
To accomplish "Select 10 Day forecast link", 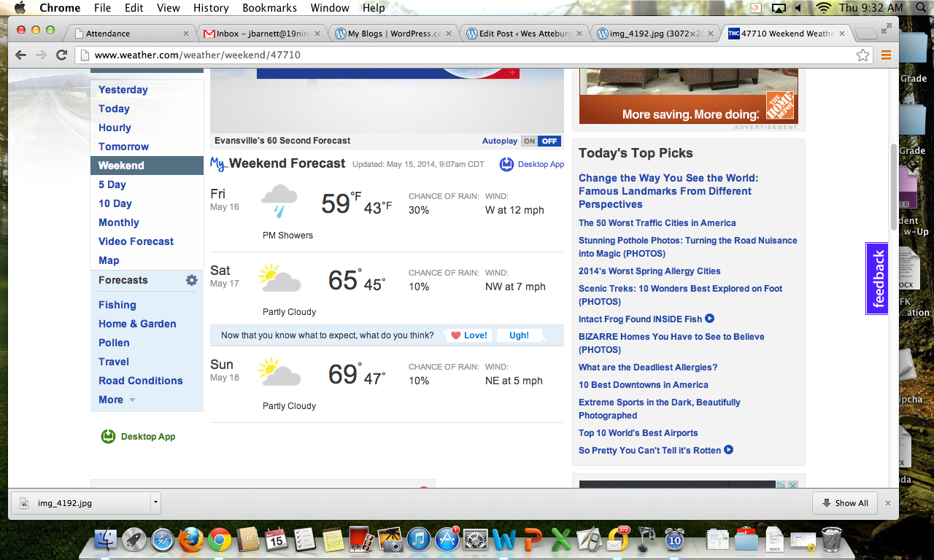I will click(115, 203).
